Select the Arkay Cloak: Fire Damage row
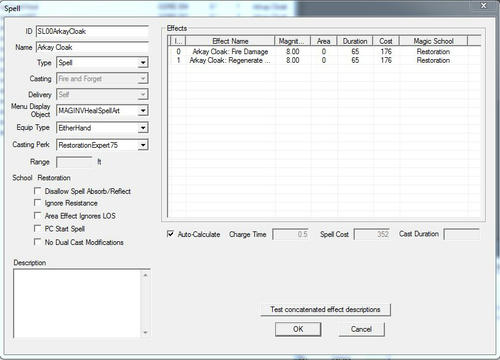The width and height of the screenshot is (500, 360). (x=324, y=52)
